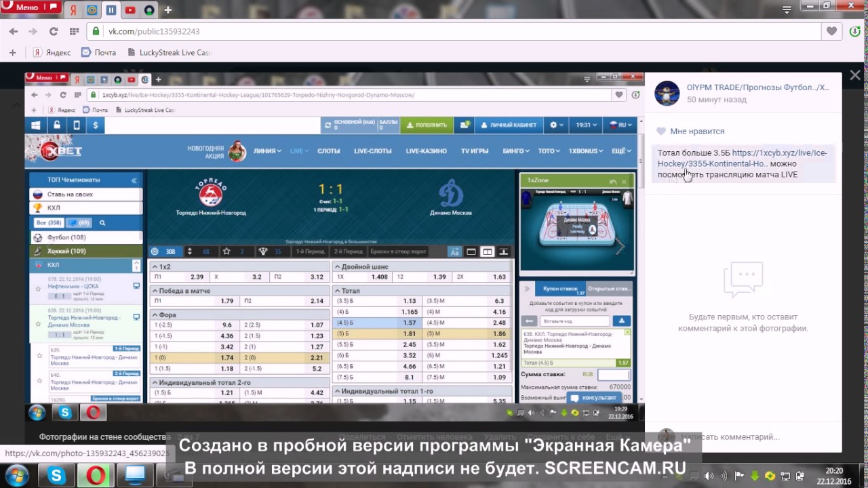Open the Почта bookmark

click(x=98, y=52)
